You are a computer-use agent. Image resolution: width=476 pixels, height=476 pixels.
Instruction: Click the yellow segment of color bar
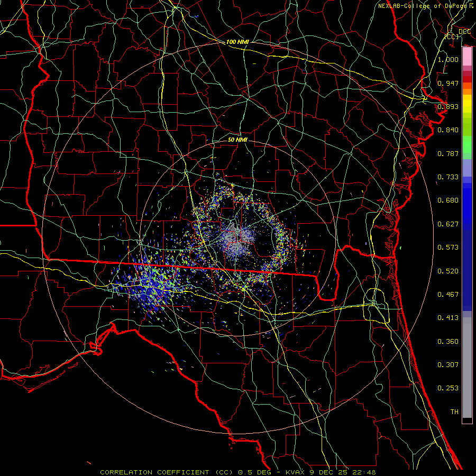pos(467,104)
